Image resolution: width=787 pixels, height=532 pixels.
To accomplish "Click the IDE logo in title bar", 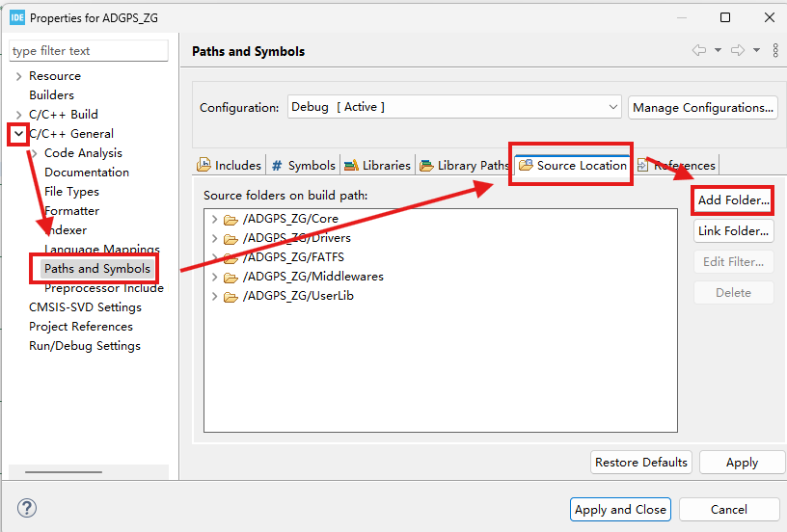I will pos(17,17).
